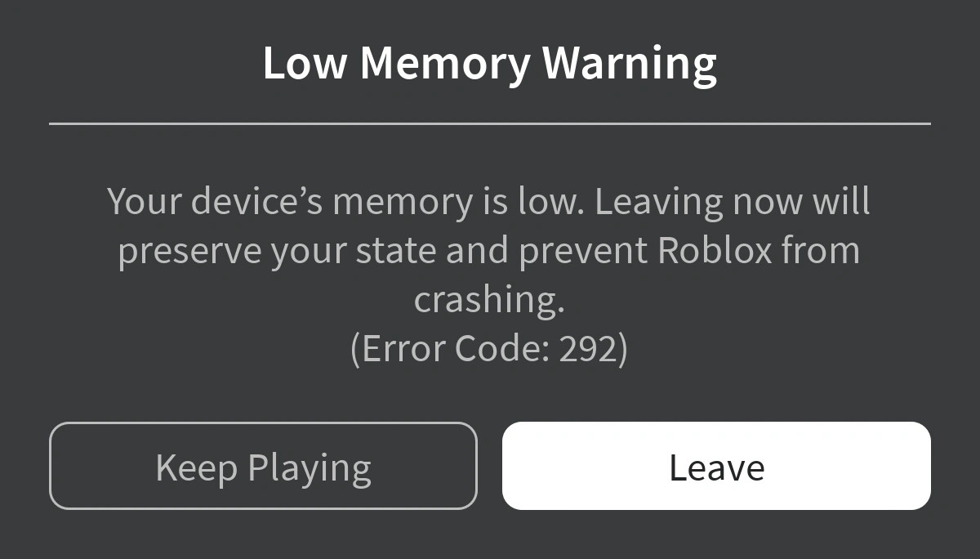Click the number 292 in the error code
The height and width of the screenshot is (559, 980).
point(587,349)
